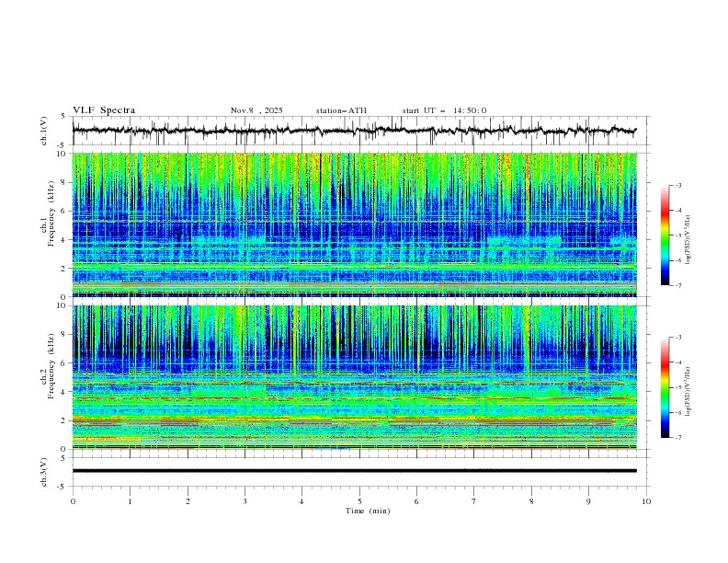Viewport: 728px width, 563px height.
Task: Click the "station=ATH" header label
Action: point(341,110)
